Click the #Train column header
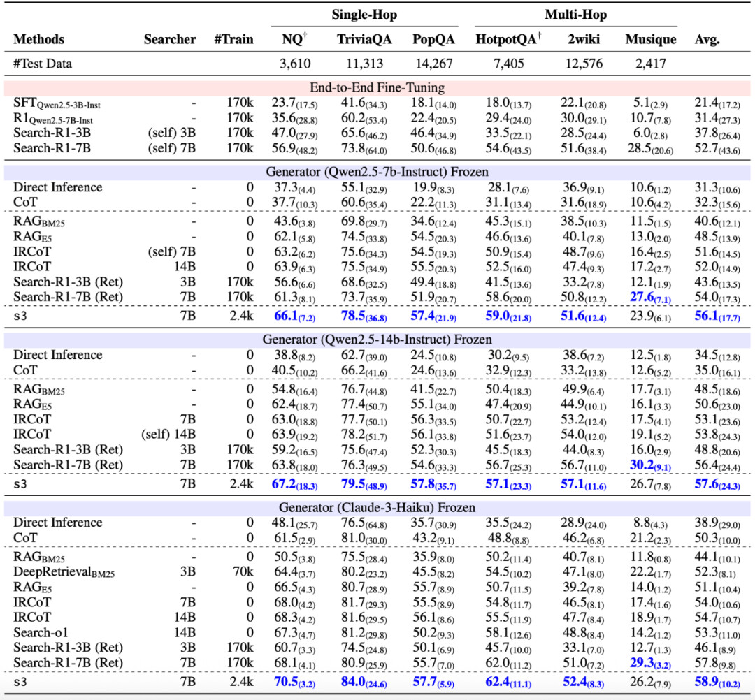Image resolution: width=755 pixels, height=700 pixels. pos(233,39)
